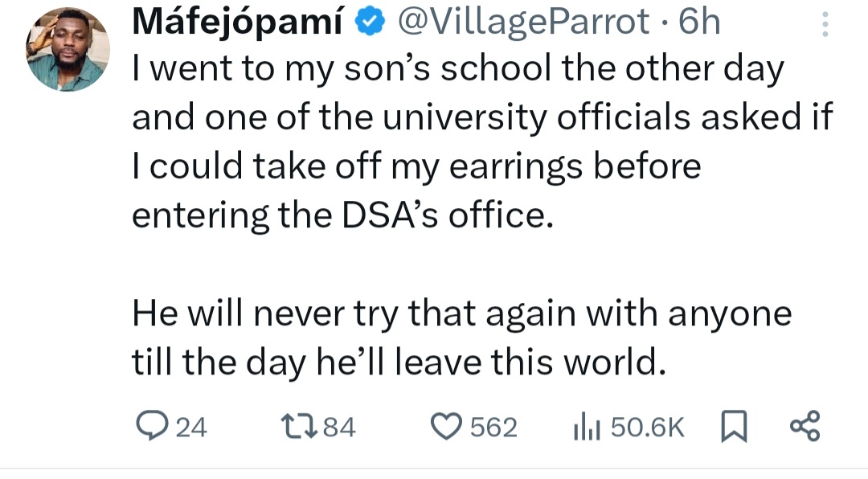Image resolution: width=868 pixels, height=479 pixels.
Task: Click the blue verified badge
Action: coord(369,23)
